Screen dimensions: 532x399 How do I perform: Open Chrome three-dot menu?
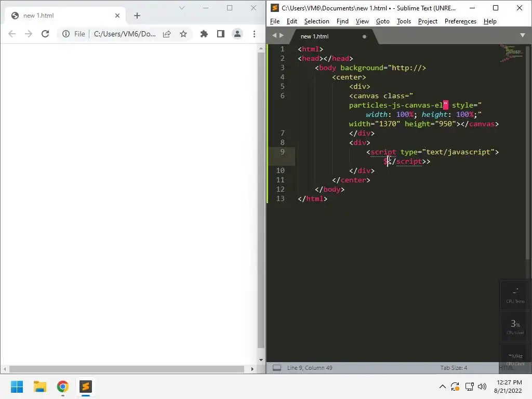[x=254, y=34]
